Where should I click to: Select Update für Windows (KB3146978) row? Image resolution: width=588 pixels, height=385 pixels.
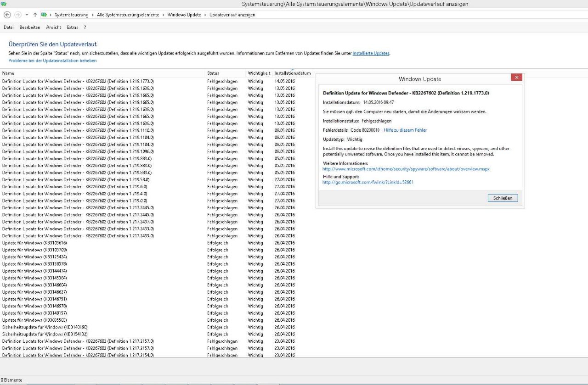(x=148, y=306)
